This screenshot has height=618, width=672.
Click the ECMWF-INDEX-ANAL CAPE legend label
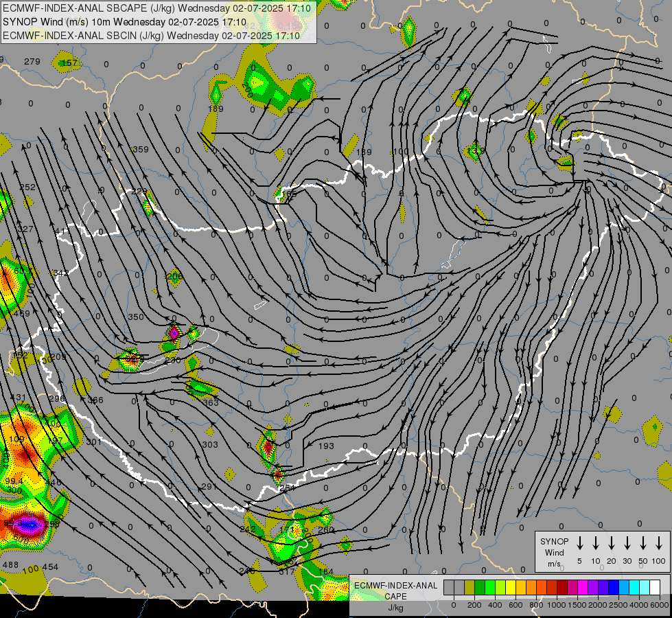(x=395, y=591)
